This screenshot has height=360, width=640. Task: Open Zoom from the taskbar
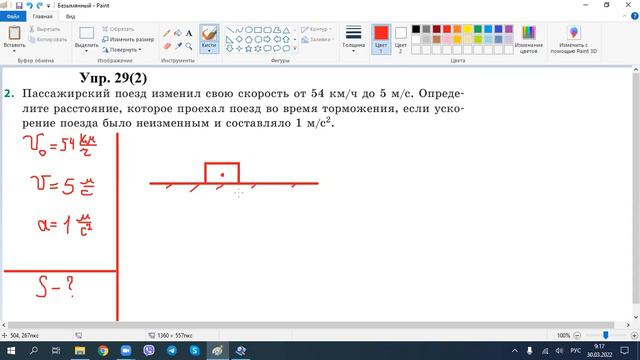point(126,351)
